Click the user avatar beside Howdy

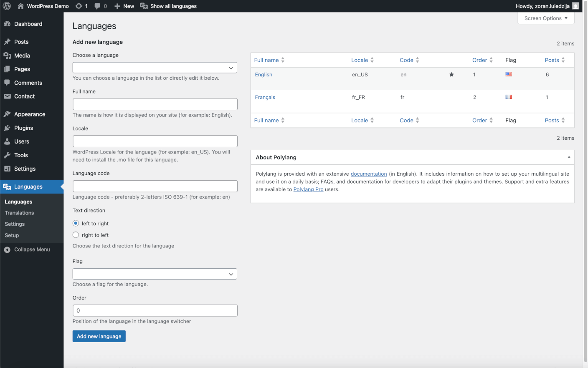[576, 6]
